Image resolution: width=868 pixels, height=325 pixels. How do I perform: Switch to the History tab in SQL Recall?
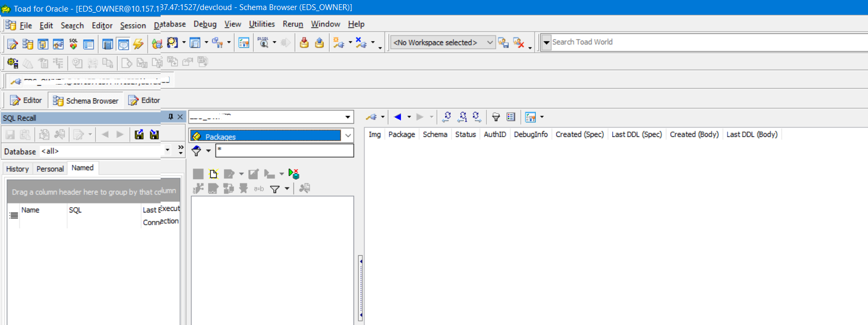pos(17,169)
